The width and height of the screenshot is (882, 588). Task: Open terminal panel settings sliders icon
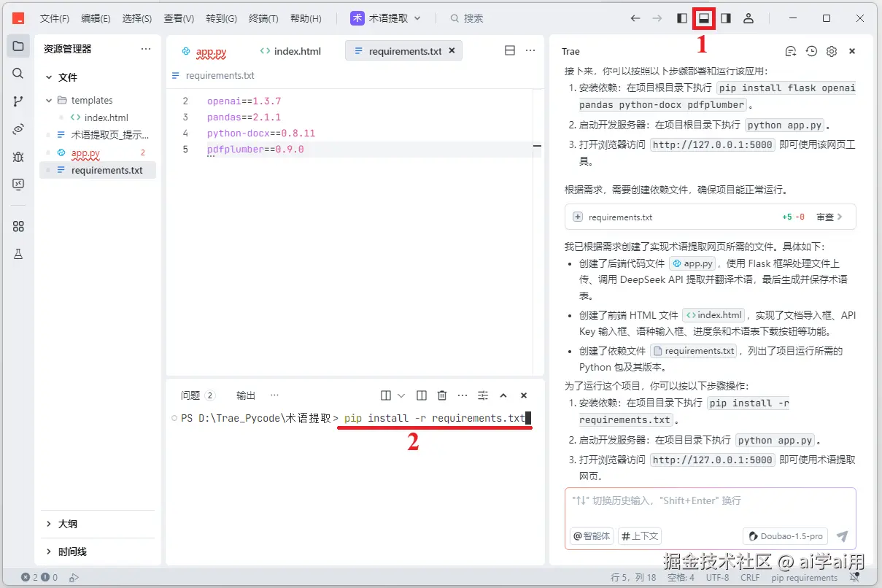[483, 395]
